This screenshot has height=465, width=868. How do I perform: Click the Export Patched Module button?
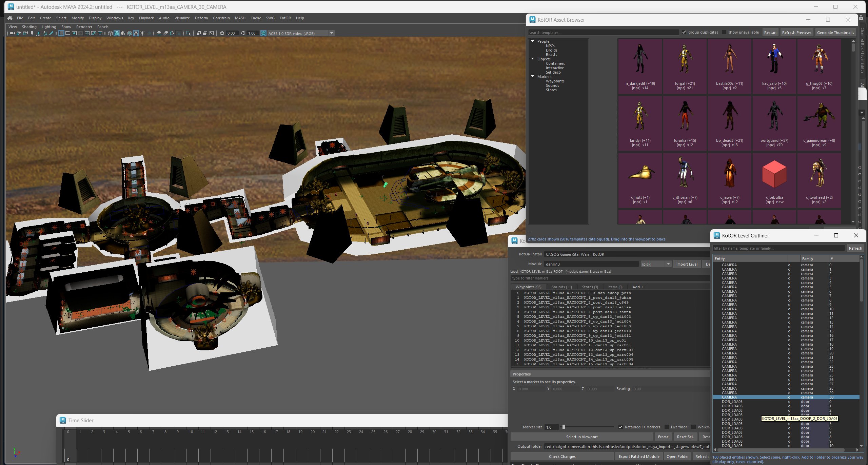(639, 457)
